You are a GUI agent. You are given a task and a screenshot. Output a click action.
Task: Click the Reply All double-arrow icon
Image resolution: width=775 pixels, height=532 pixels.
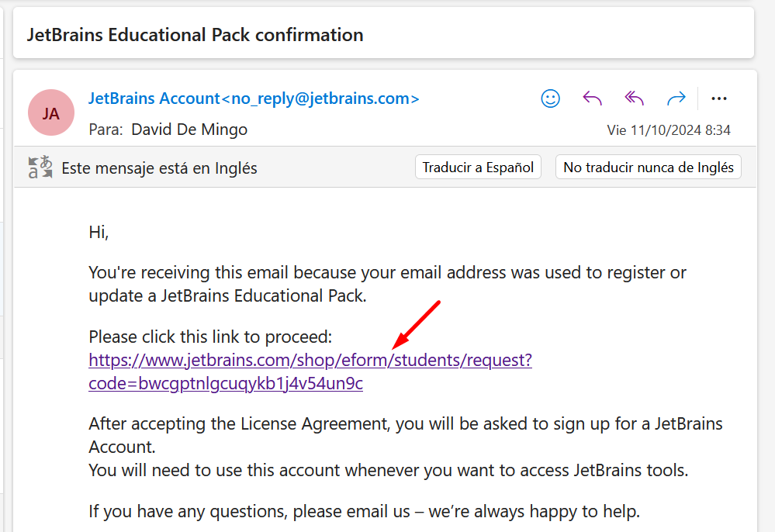[634, 98]
